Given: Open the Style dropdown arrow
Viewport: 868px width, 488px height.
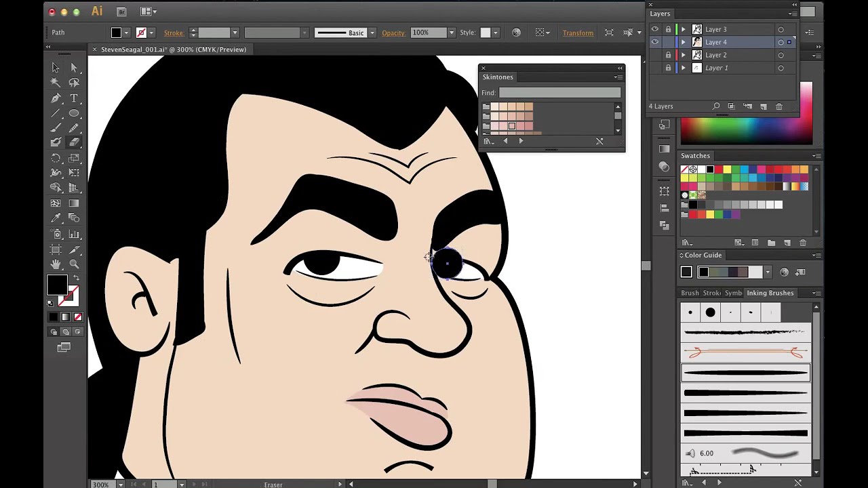Looking at the screenshot, I should click(x=495, y=33).
